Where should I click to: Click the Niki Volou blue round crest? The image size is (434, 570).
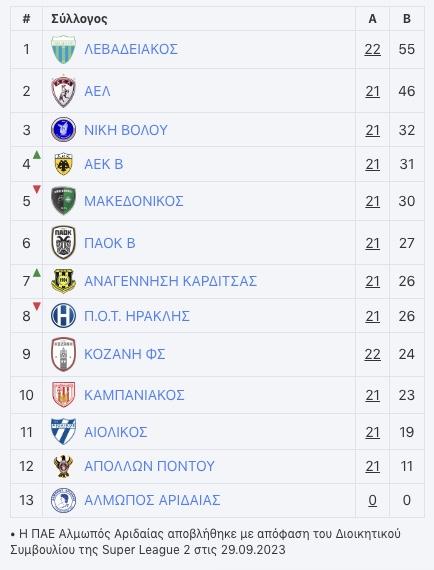(x=63, y=130)
